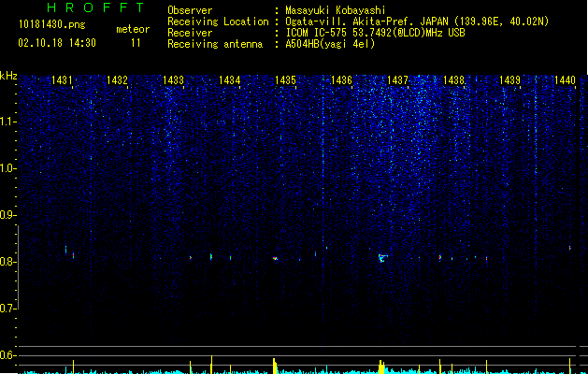Click the HROFFT title text
Image resolution: width=588 pixels, height=374 pixels.
(96, 7)
